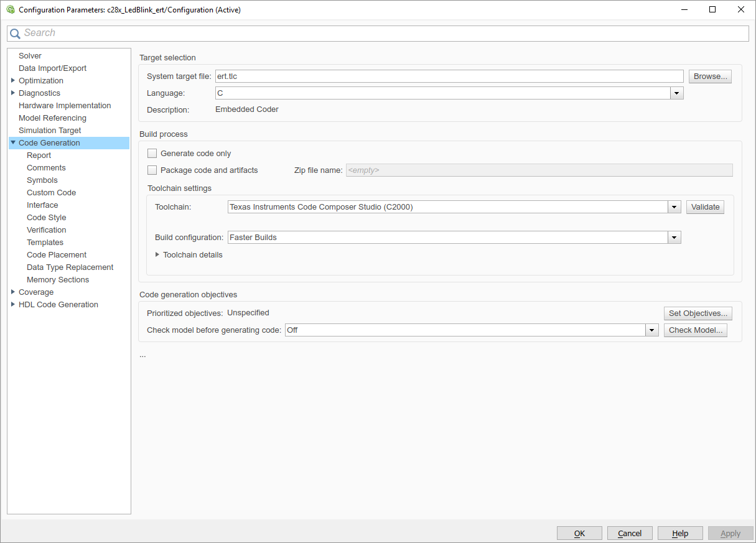This screenshot has width=756, height=543.
Task: Expand the Diagnostics tree node
Action: [13, 93]
